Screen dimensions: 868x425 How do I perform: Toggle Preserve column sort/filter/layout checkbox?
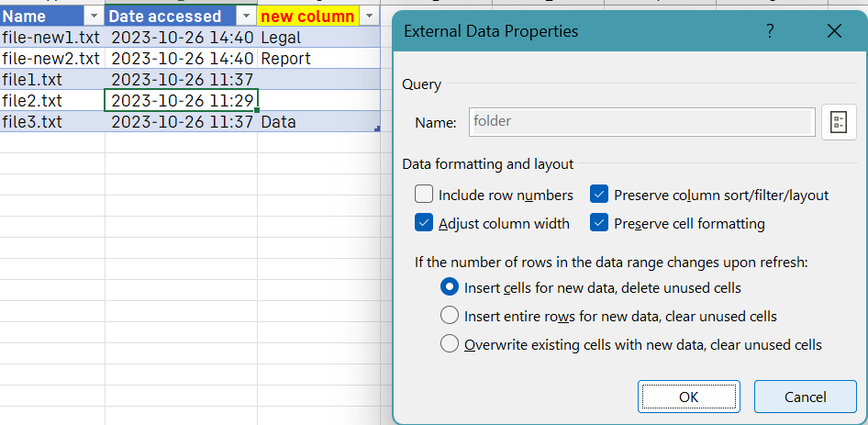pos(599,195)
